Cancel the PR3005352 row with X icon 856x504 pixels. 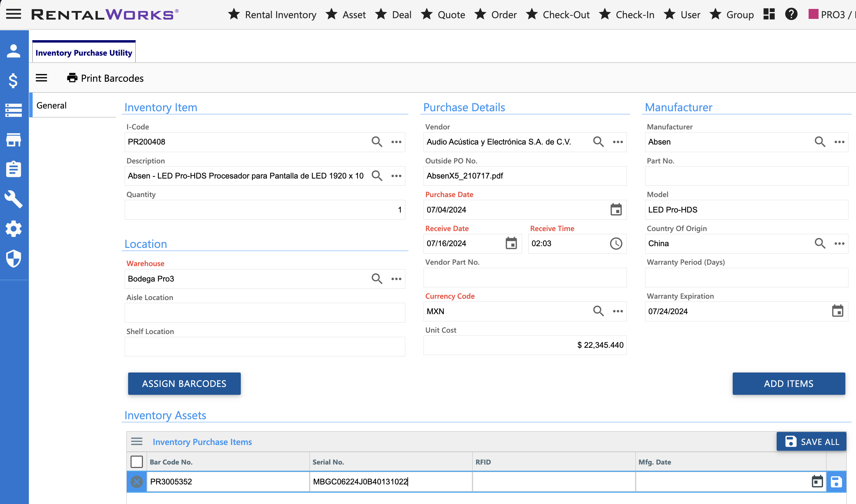pos(137,481)
